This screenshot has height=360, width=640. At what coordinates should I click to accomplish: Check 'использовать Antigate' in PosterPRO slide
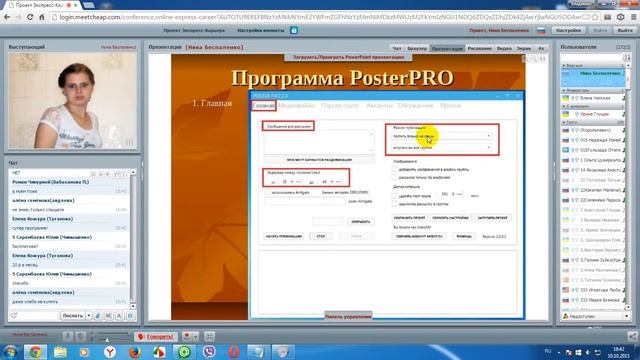point(268,192)
